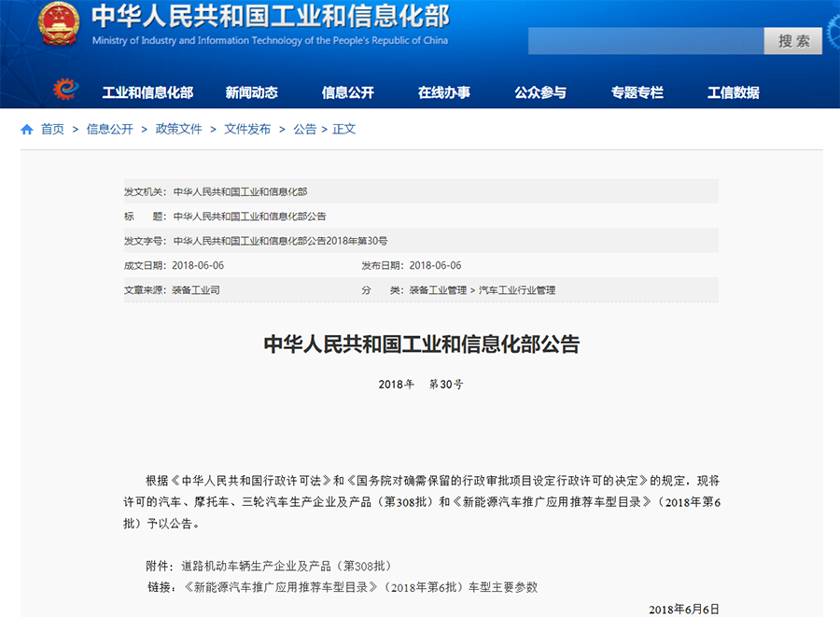Open the 工信数据 navigation menu
Image resolution: width=840 pixels, height=617 pixels.
click(x=733, y=92)
